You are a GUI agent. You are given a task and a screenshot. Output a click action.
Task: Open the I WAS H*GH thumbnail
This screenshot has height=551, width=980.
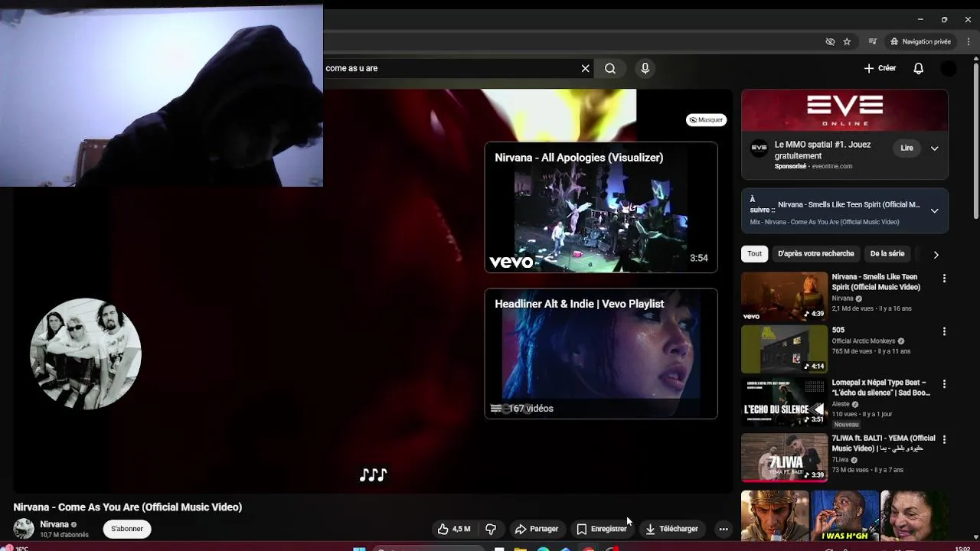pyautogui.click(x=844, y=516)
